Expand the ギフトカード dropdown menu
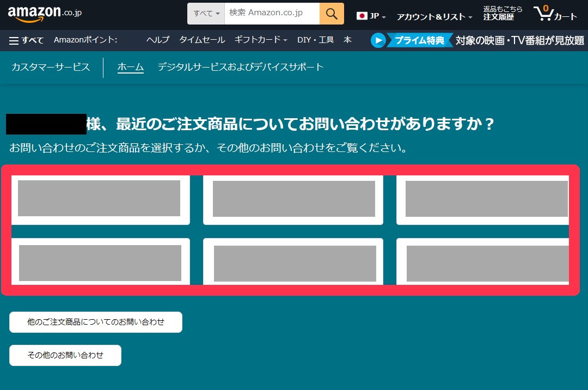This screenshot has width=588, height=390. click(260, 40)
